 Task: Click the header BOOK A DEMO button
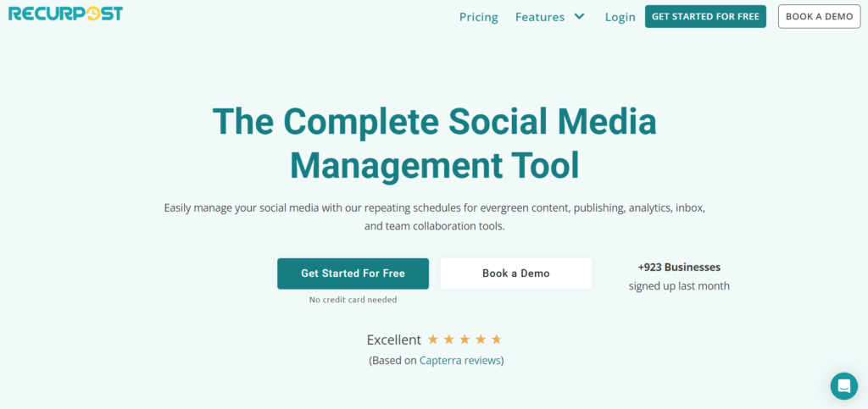[x=820, y=17]
